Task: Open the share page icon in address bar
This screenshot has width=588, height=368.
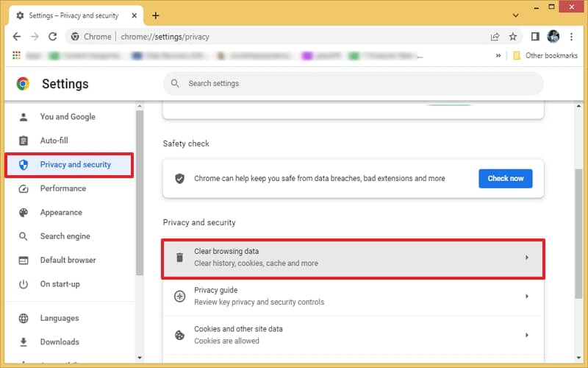Action: tap(495, 36)
